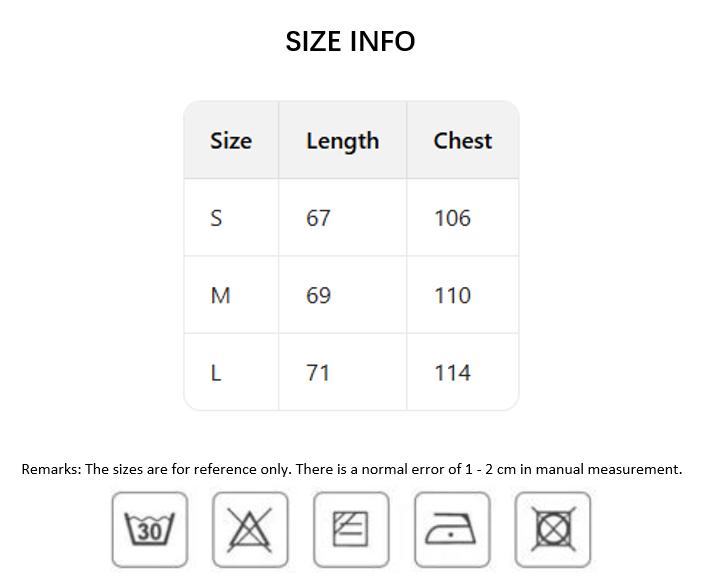Image resolution: width=716 pixels, height=583 pixels.
Task: Click the word Remarks in the note
Action: coord(50,469)
